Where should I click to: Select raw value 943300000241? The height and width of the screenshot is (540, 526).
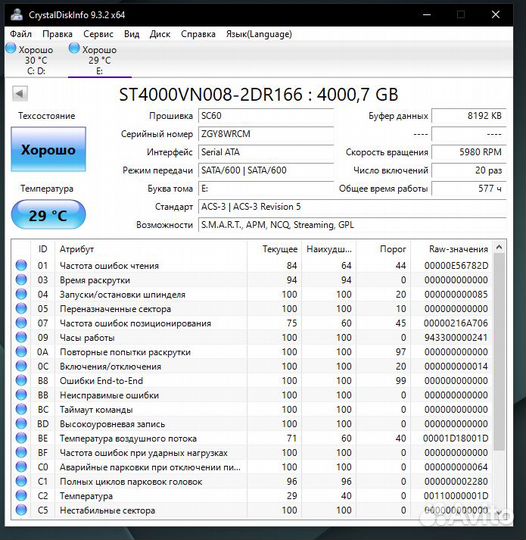click(x=456, y=338)
